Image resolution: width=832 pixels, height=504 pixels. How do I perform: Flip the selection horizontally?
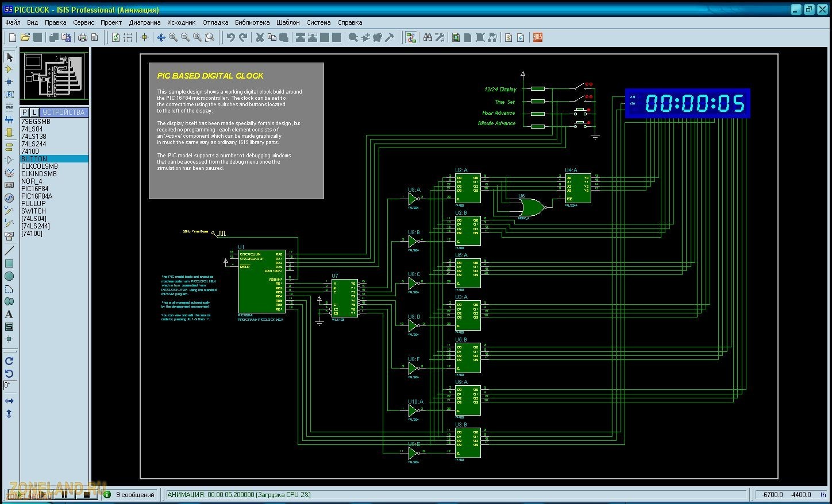pos(9,401)
